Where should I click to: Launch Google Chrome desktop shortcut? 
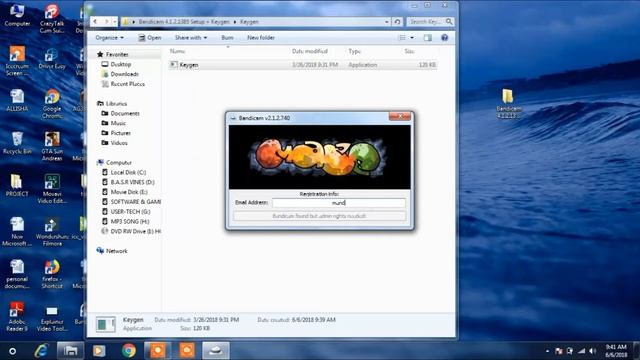tap(52, 104)
